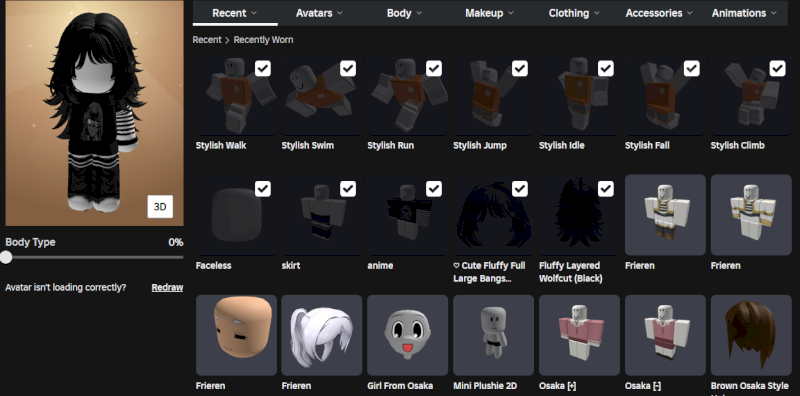Open the Stylish Walk animation thumbnail

(x=236, y=95)
